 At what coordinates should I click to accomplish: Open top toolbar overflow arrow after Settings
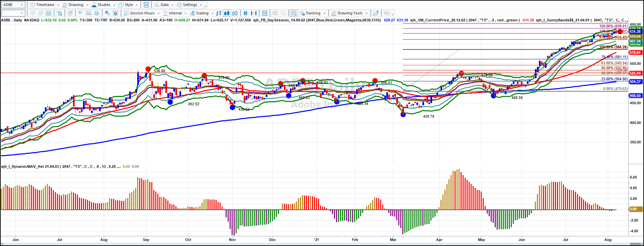pos(205,6)
